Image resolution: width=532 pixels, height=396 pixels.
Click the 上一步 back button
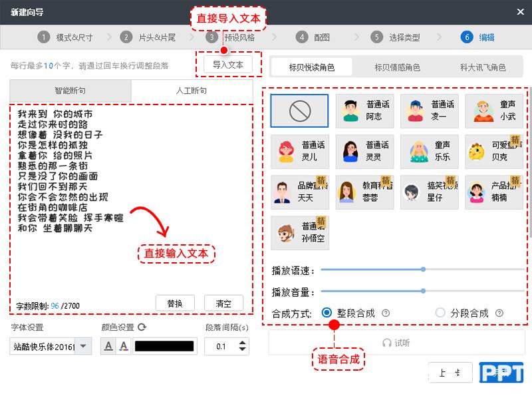click(450, 373)
